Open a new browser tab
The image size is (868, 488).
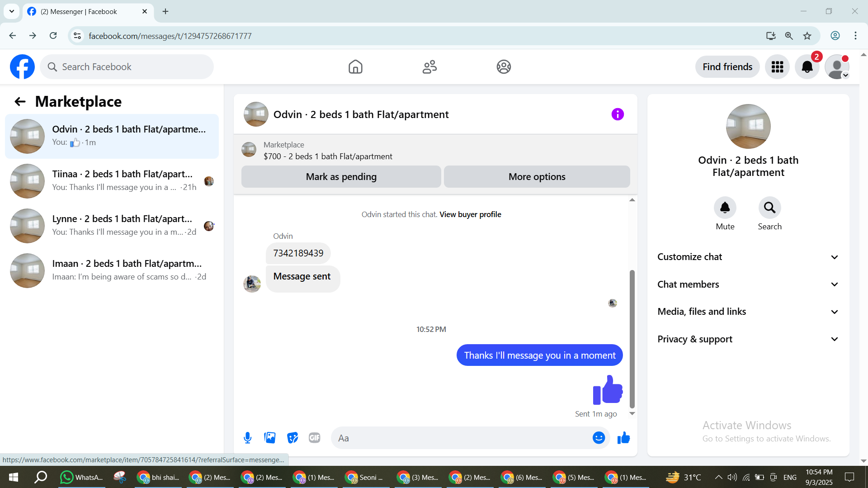coord(165,11)
